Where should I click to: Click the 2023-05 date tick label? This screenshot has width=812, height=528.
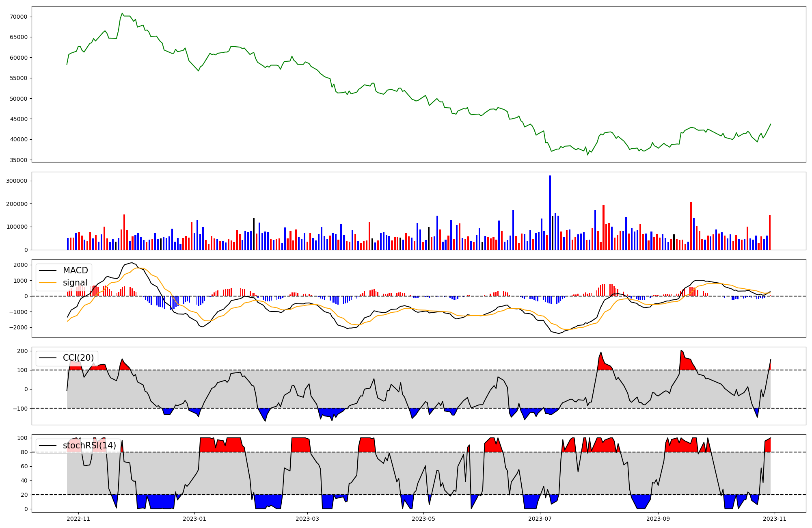pyautogui.click(x=423, y=518)
